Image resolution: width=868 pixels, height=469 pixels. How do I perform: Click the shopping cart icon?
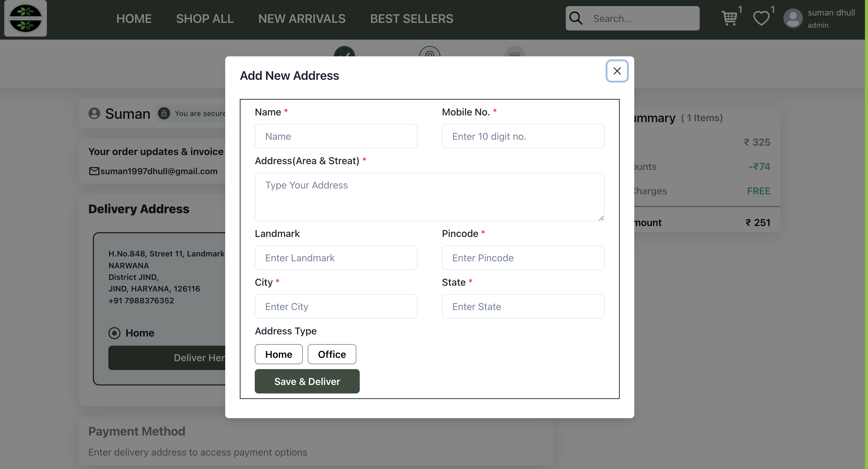click(728, 18)
